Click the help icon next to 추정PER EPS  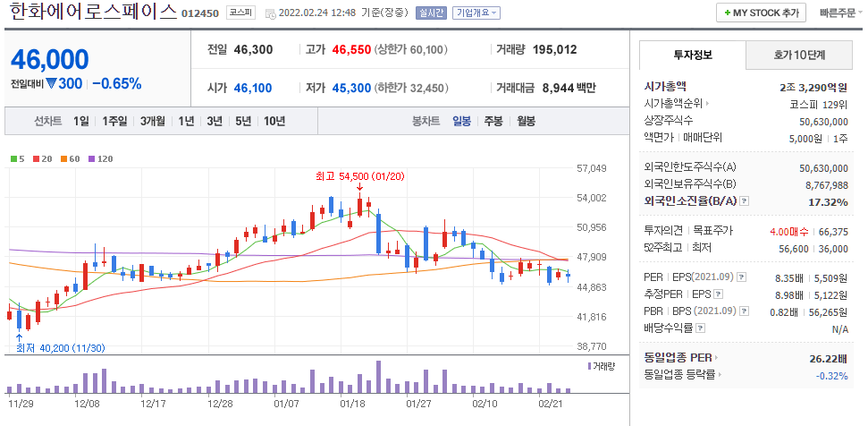[719, 294]
